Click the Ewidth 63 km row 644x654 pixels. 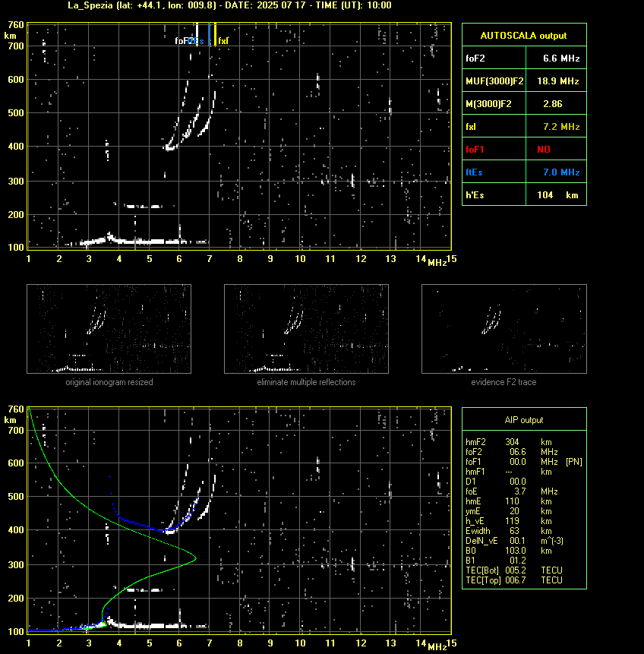click(x=509, y=531)
